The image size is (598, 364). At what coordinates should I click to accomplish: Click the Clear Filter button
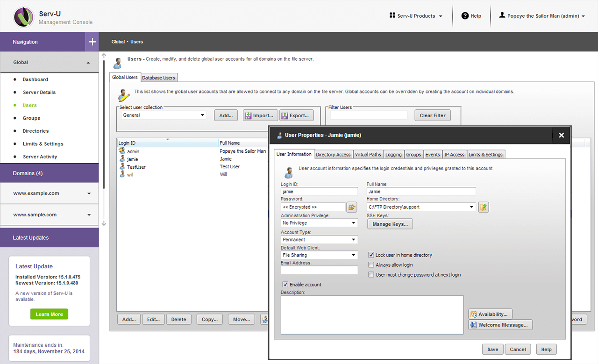(433, 115)
